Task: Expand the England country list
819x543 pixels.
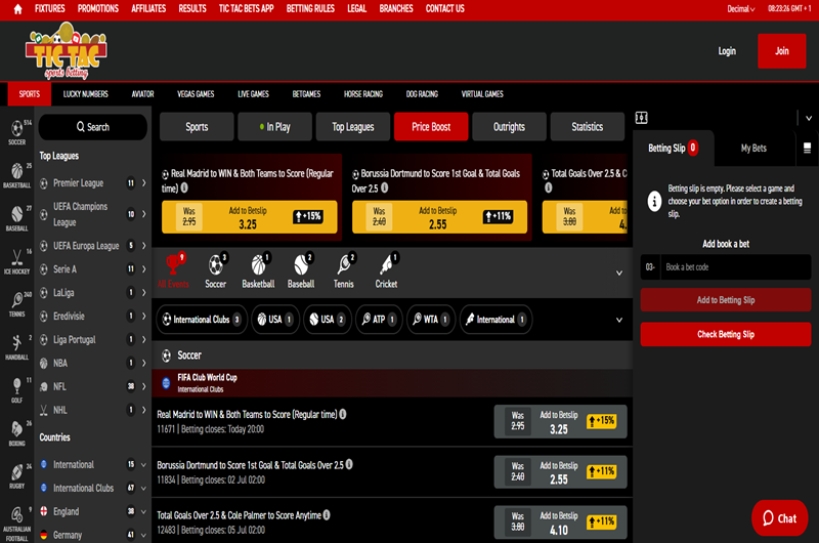Action: click(144, 511)
